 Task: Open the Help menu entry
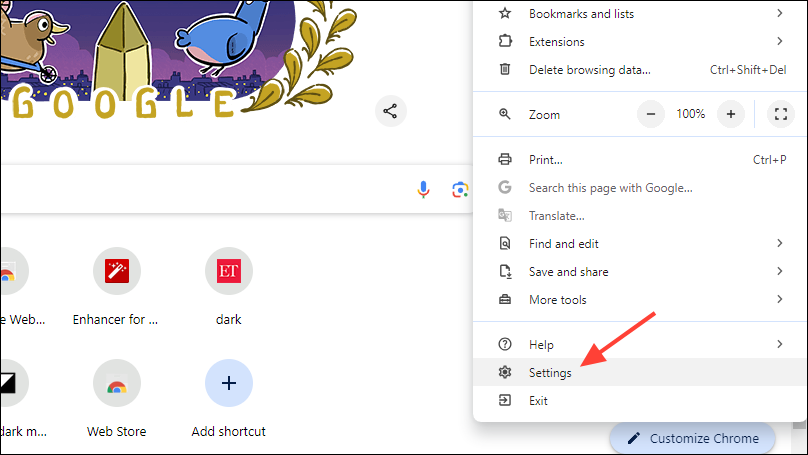click(639, 344)
